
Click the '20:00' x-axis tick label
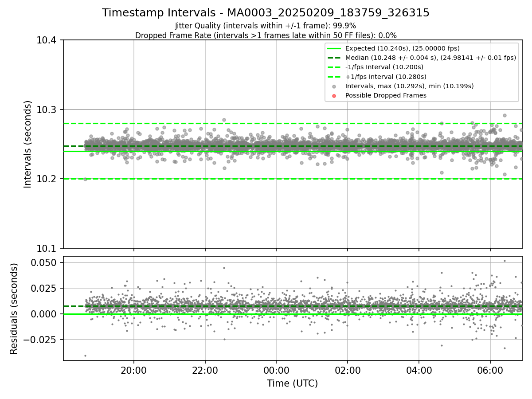pos(134,370)
